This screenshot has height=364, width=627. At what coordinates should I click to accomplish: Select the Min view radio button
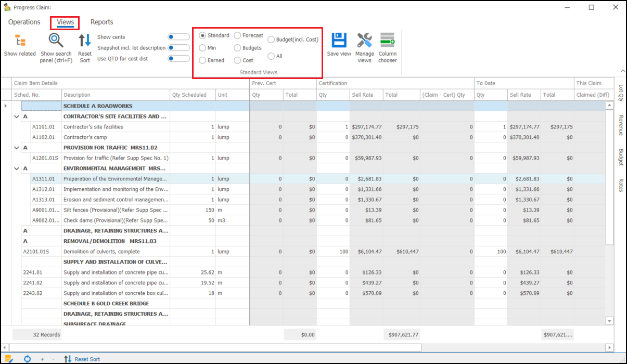point(202,48)
